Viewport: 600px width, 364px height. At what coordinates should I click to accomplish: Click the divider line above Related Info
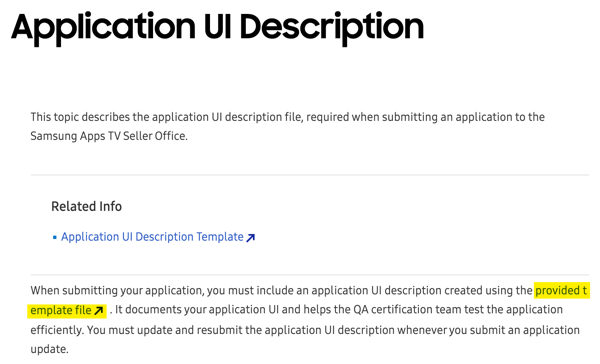point(310,175)
